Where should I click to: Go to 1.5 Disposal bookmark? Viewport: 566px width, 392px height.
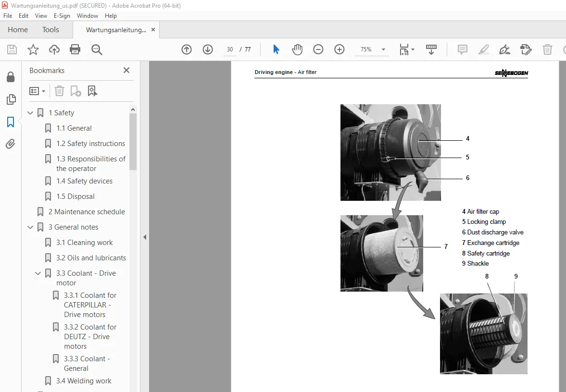click(x=75, y=196)
